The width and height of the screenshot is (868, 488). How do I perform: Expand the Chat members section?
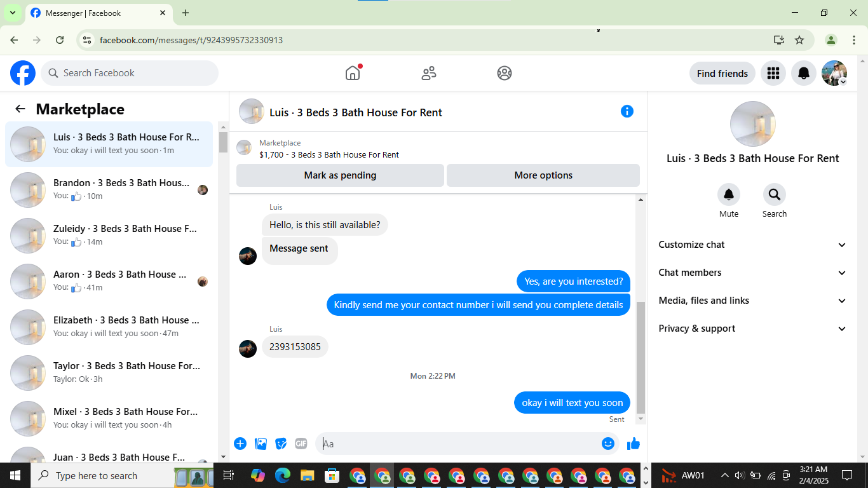click(752, 273)
